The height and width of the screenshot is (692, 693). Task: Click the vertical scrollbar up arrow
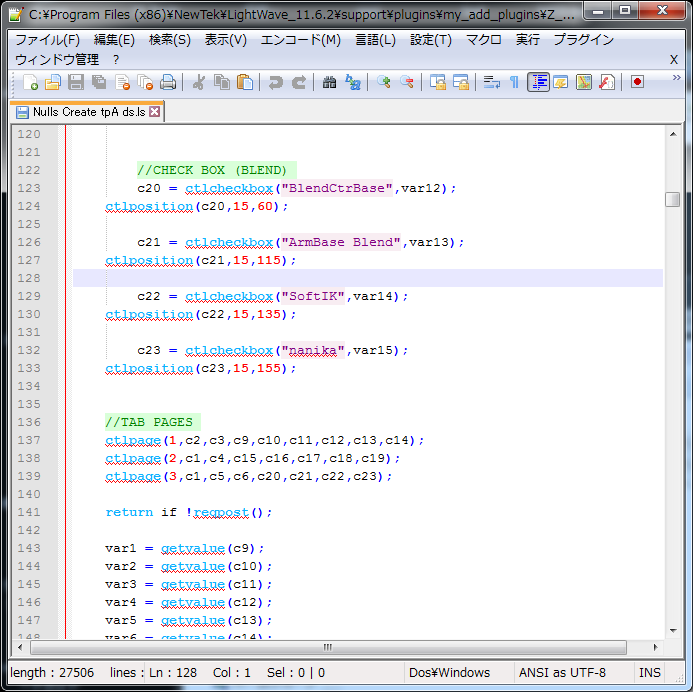673,134
